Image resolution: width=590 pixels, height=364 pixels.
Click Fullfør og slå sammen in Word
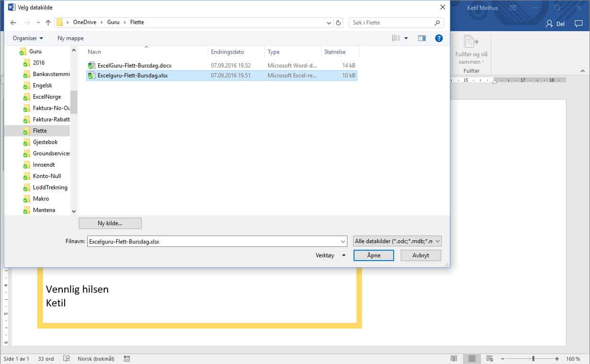471,49
